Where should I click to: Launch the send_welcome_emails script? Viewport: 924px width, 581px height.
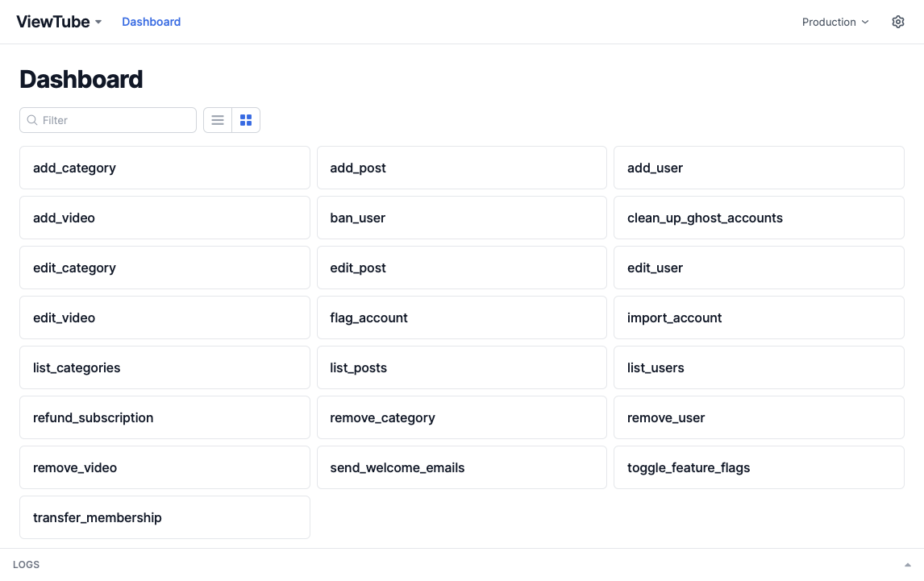click(x=461, y=467)
